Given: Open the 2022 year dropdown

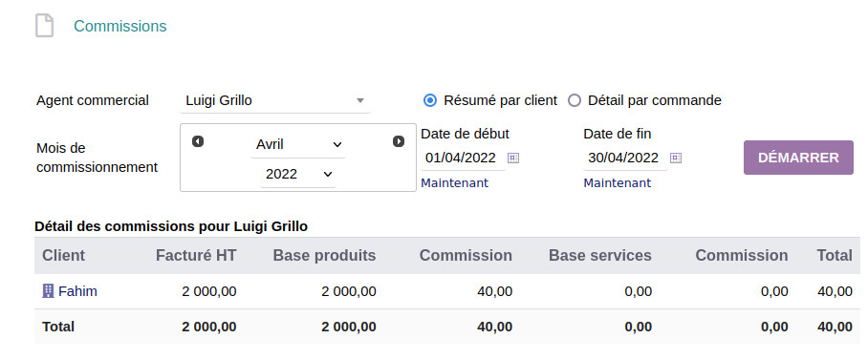Looking at the screenshot, I should point(298,174).
